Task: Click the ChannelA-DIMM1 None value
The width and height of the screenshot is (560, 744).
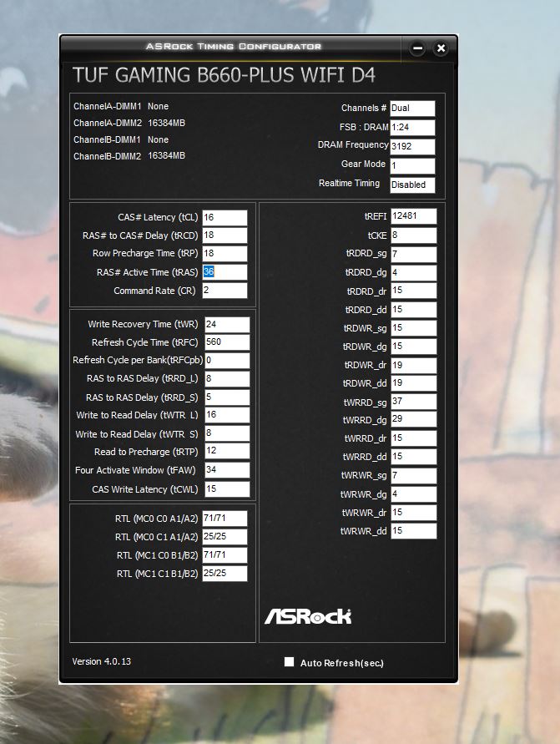Action: (158, 106)
